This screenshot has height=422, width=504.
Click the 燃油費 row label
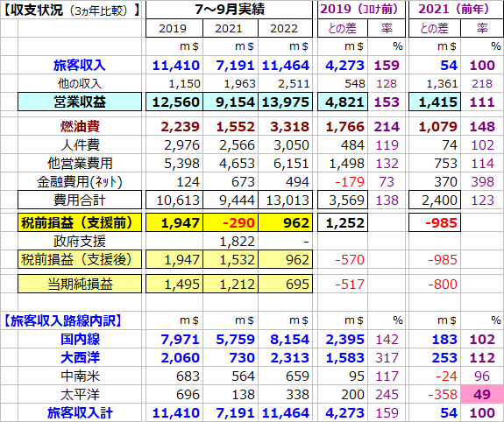coord(80,126)
